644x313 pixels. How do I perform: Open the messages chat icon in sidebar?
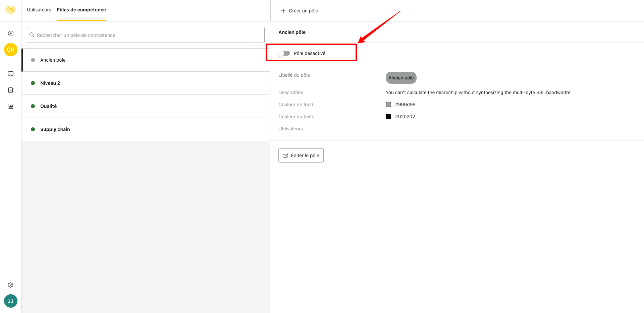11,74
